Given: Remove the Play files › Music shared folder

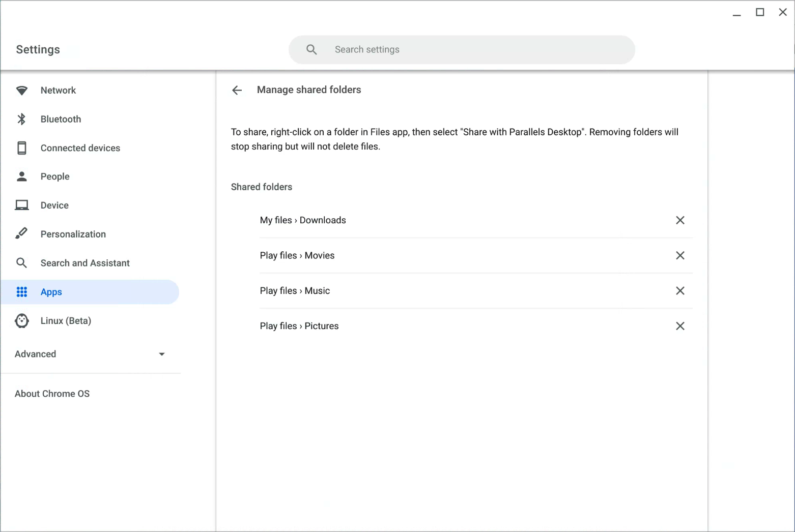Looking at the screenshot, I should tap(680, 290).
